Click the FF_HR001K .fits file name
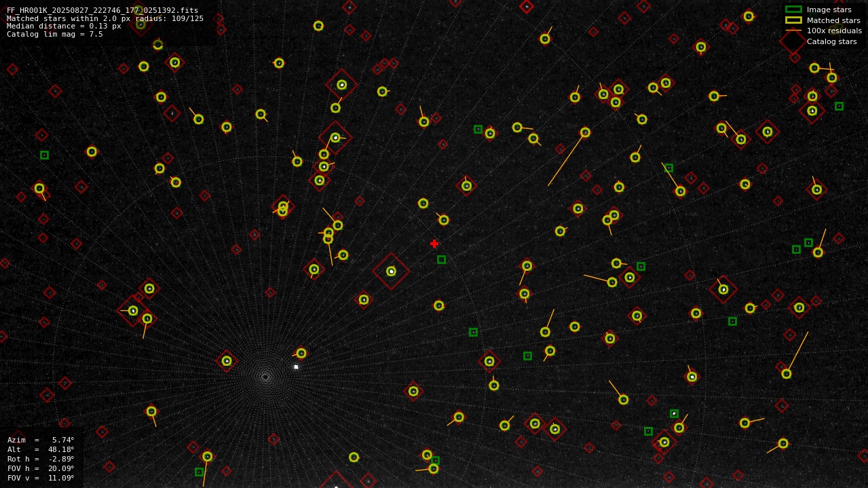Viewport: 868px width, 488px height. point(102,10)
